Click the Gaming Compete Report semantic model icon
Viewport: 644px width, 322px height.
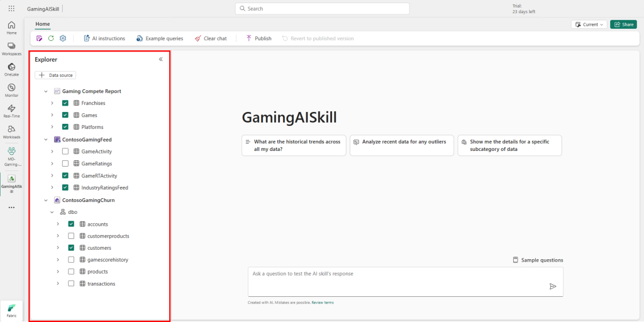point(57,91)
